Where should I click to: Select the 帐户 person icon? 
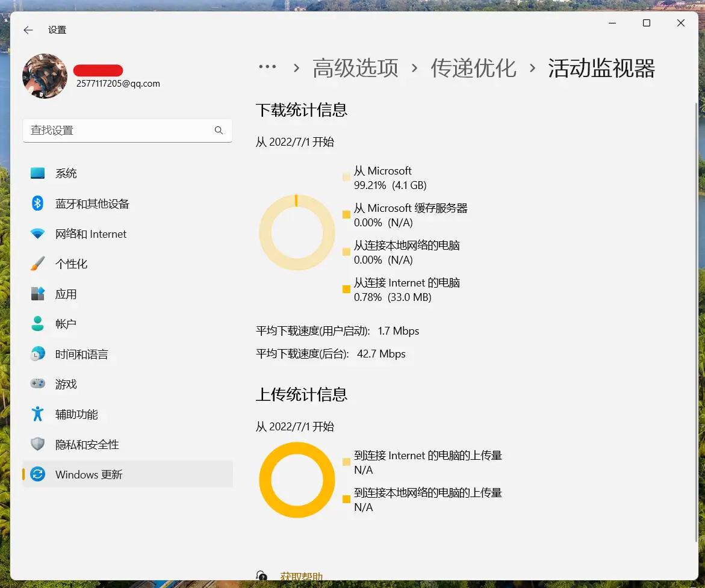coord(37,324)
